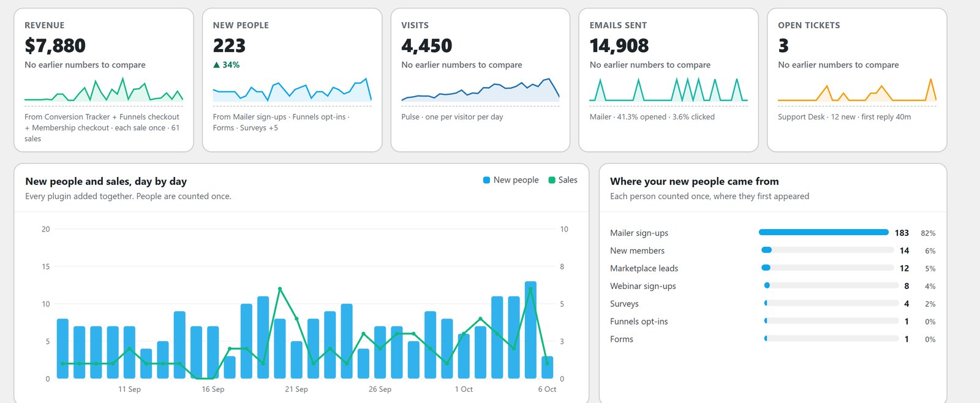Click the New members source row
This screenshot has height=403, width=980.
(772, 250)
